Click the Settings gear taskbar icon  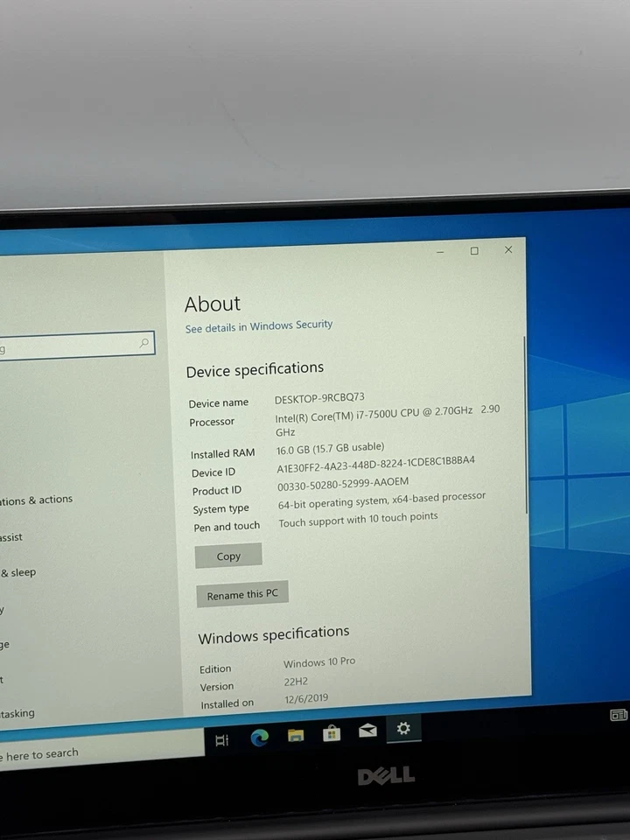pos(403,728)
